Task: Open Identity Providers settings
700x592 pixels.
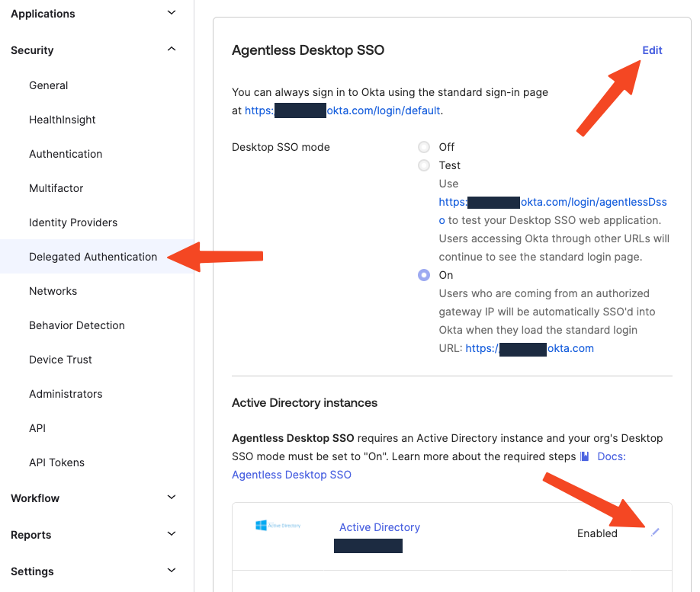Action: click(72, 222)
